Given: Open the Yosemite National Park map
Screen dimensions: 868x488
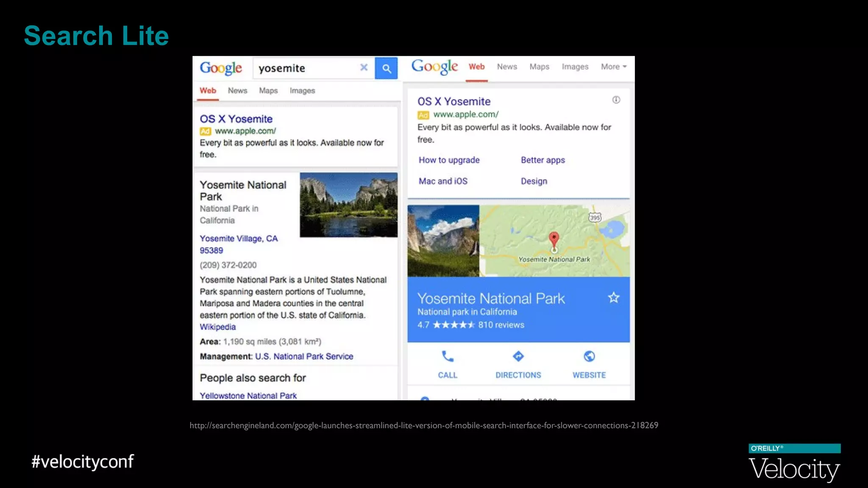Looking at the screenshot, I should point(554,241).
